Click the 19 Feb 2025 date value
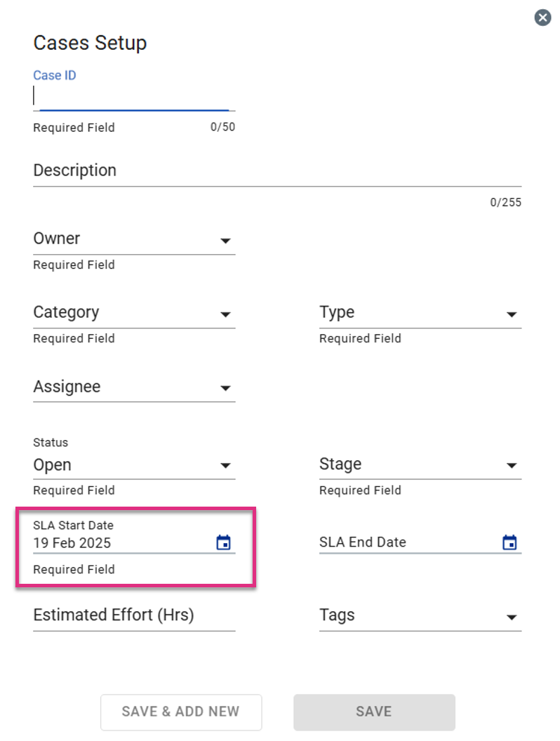 pyautogui.click(x=72, y=543)
